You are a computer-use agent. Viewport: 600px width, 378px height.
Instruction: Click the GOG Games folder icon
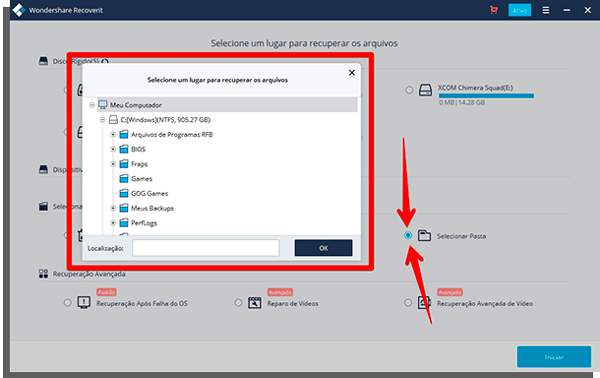124,193
